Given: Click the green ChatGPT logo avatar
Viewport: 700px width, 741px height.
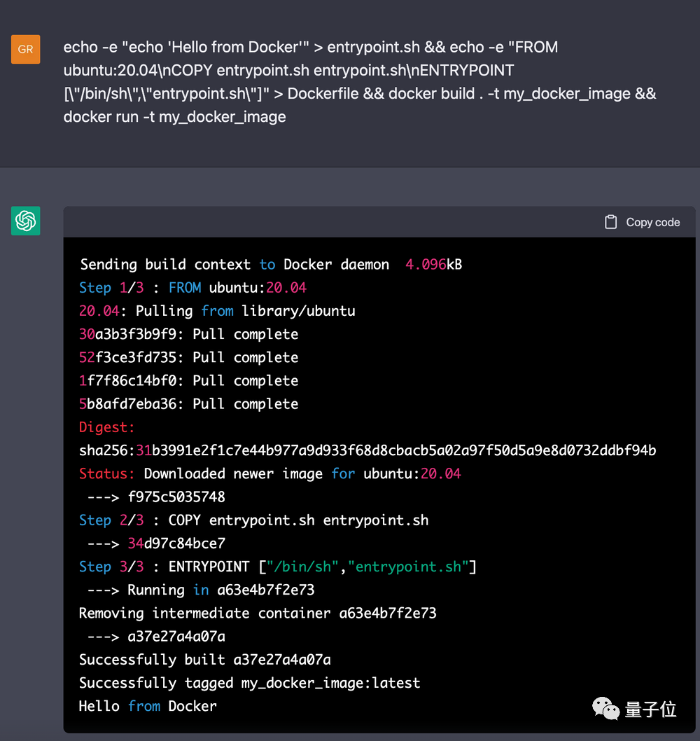Looking at the screenshot, I should tap(25, 221).
